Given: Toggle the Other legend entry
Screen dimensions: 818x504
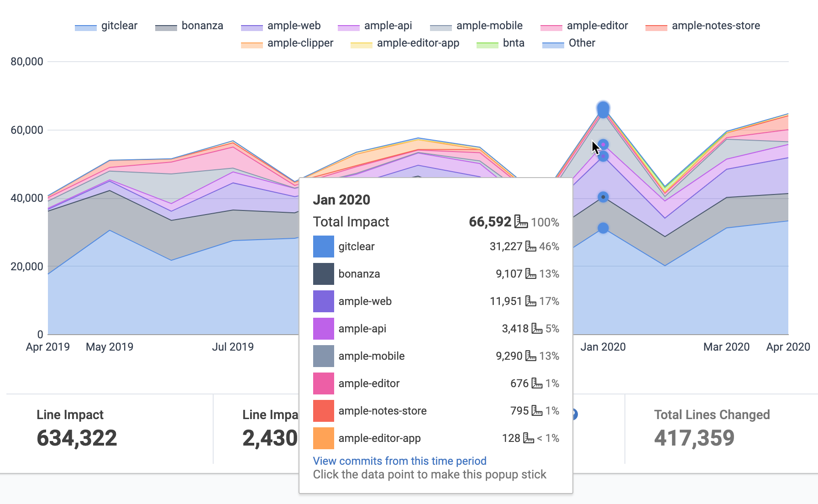Looking at the screenshot, I should click(569, 43).
